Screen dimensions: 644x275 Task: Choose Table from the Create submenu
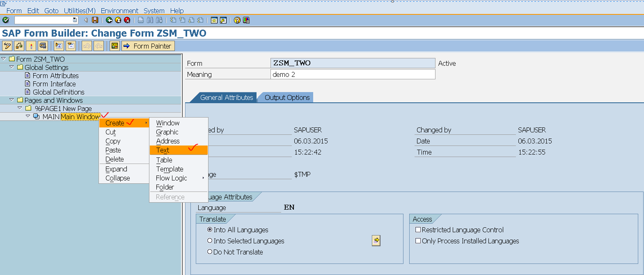click(x=179, y=160)
